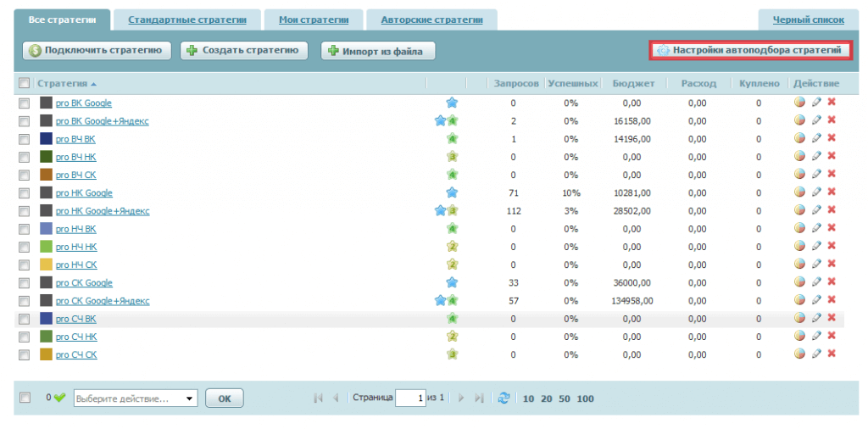Edit pro СЧ НК with pencil icon
This screenshot has height=429, width=868.
tap(816, 336)
